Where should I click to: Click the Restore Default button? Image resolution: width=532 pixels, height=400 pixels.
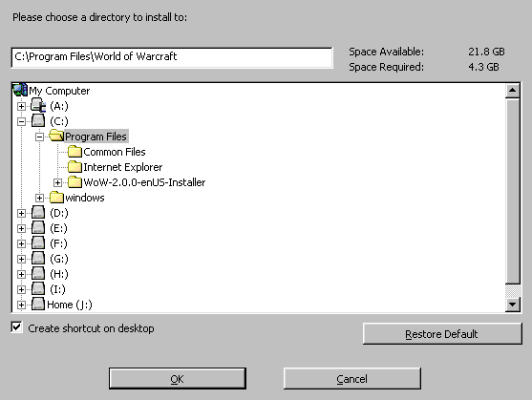(442, 334)
